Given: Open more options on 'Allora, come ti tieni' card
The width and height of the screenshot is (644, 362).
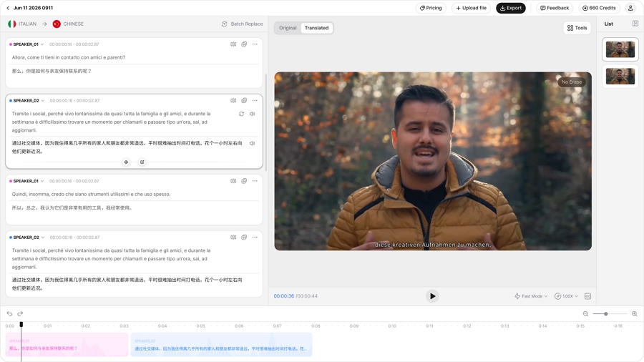Looking at the screenshot, I should (255, 44).
